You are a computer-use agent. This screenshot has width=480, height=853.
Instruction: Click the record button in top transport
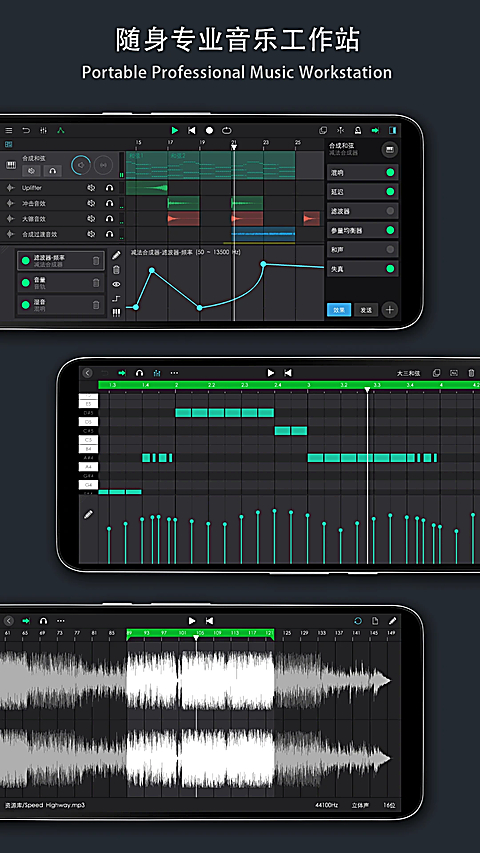(x=209, y=131)
